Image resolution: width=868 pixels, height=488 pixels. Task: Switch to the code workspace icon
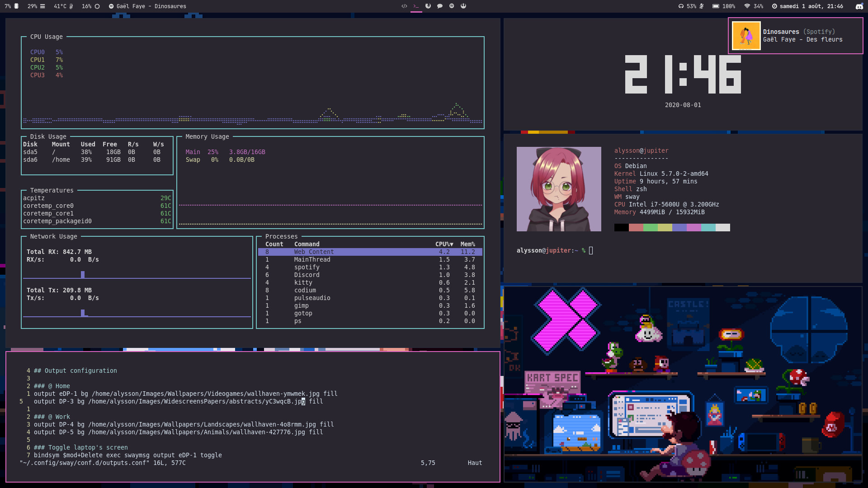point(404,6)
